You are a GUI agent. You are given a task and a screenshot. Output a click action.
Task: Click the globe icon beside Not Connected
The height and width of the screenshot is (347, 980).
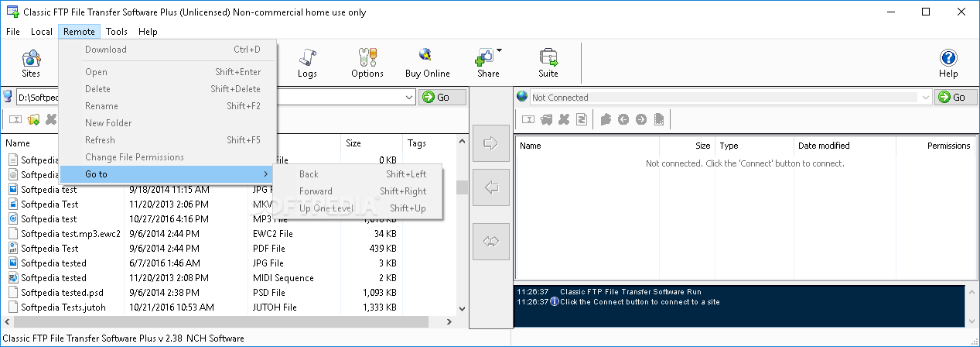tap(522, 97)
